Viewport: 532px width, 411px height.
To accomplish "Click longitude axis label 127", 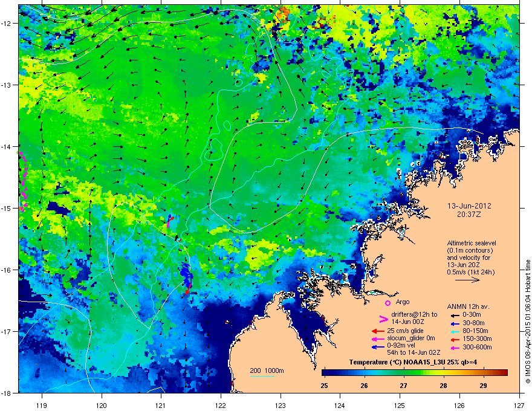I will (x=519, y=405).
